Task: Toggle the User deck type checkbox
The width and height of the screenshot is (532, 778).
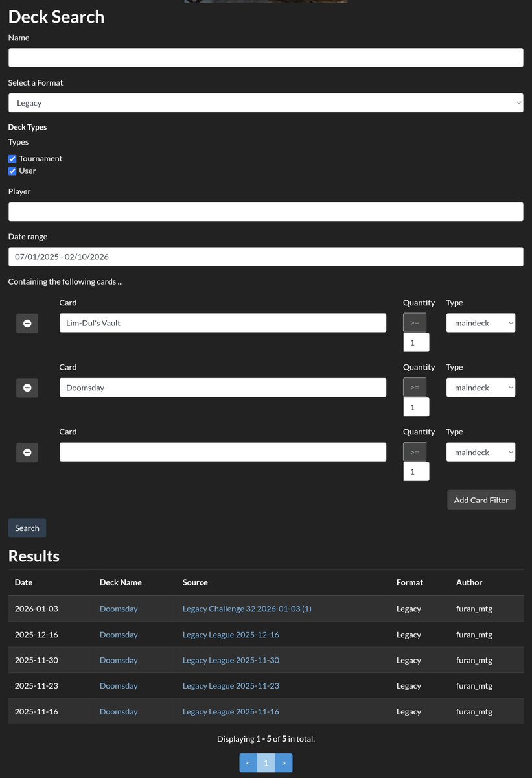Action: [12, 171]
